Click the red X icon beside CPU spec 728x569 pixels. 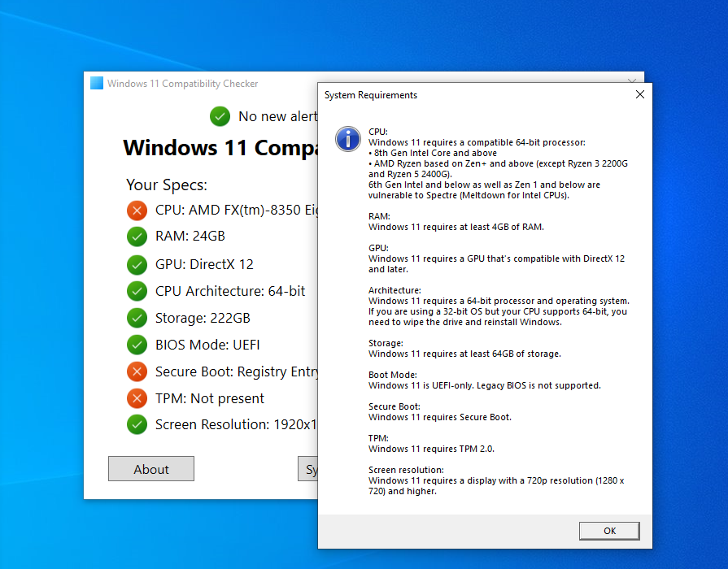pyautogui.click(x=137, y=211)
